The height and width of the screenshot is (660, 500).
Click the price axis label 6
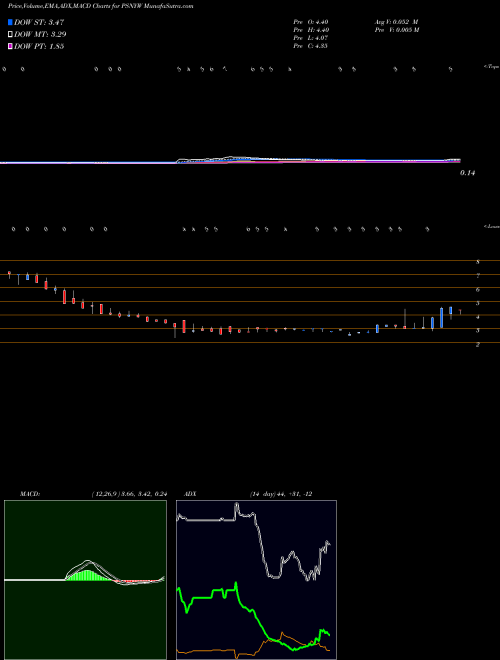click(x=478, y=290)
